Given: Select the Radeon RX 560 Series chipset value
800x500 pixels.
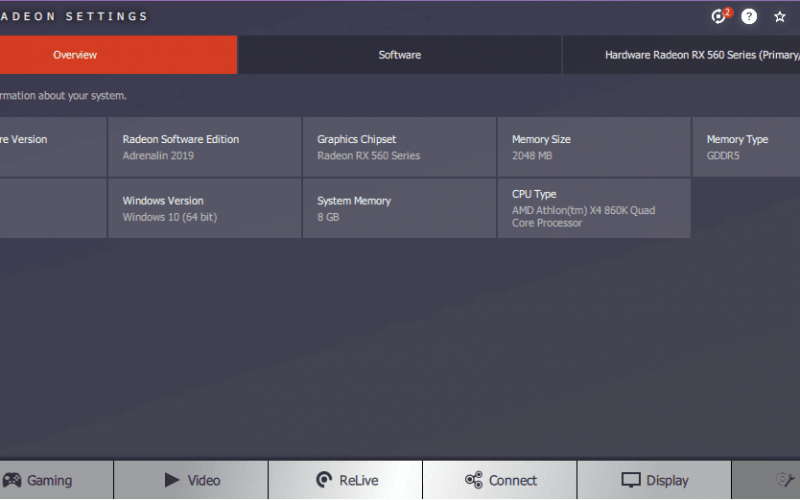Looking at the screenshot, I should (x=368, y=156).
